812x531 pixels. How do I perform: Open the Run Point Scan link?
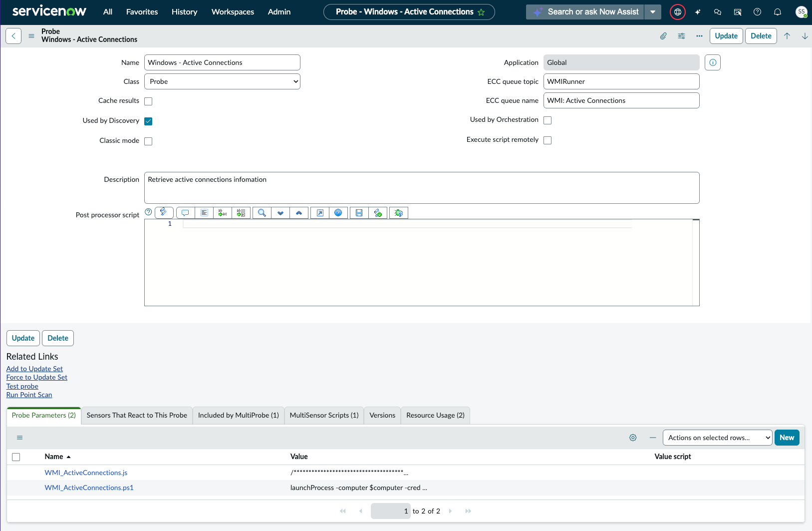(x=29, y=395)
